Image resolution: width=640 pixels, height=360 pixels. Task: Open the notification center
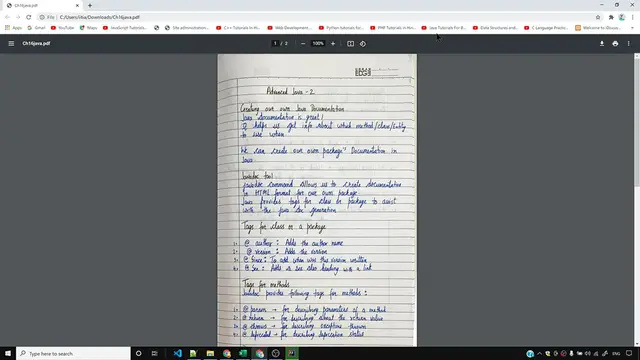pyautogui.click(x=629, y=353)
